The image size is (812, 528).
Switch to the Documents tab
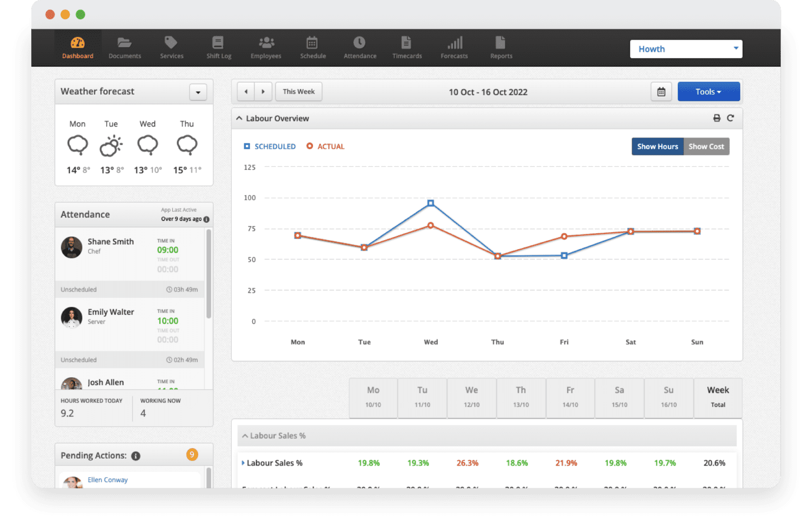tap(125, 47)
